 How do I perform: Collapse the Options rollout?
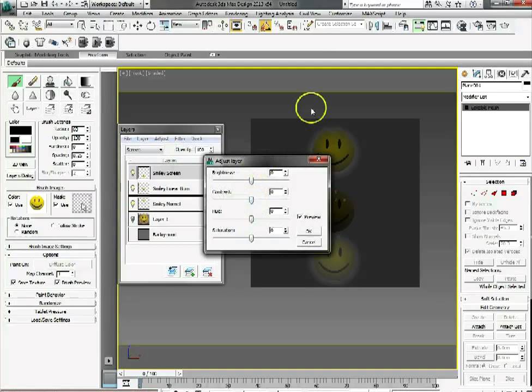pyautogui.click(x=51, y=255)
